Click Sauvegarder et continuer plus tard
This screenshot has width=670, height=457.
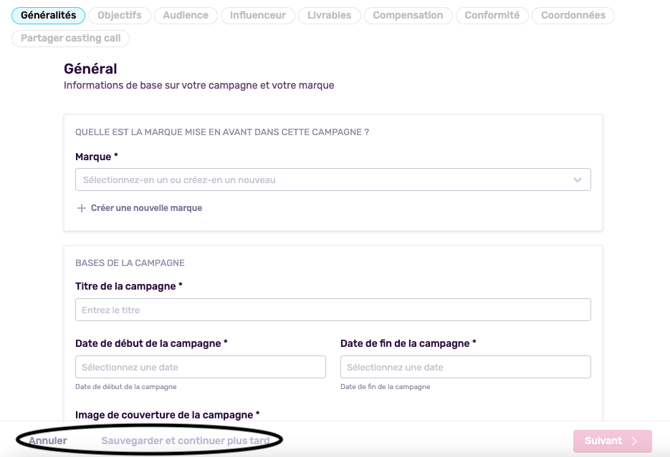[185, 441]
